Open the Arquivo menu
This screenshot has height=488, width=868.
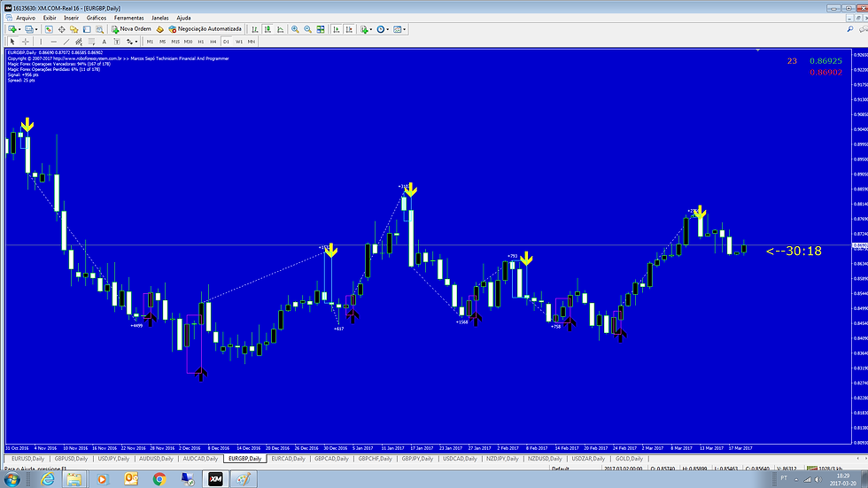tap(26, 18)
